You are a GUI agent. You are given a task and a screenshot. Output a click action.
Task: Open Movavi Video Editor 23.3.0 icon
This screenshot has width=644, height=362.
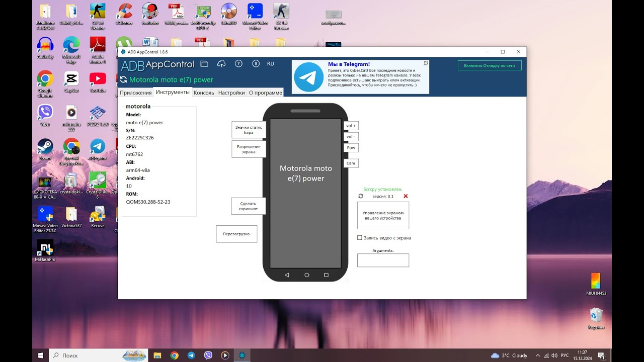pos(45,220)
